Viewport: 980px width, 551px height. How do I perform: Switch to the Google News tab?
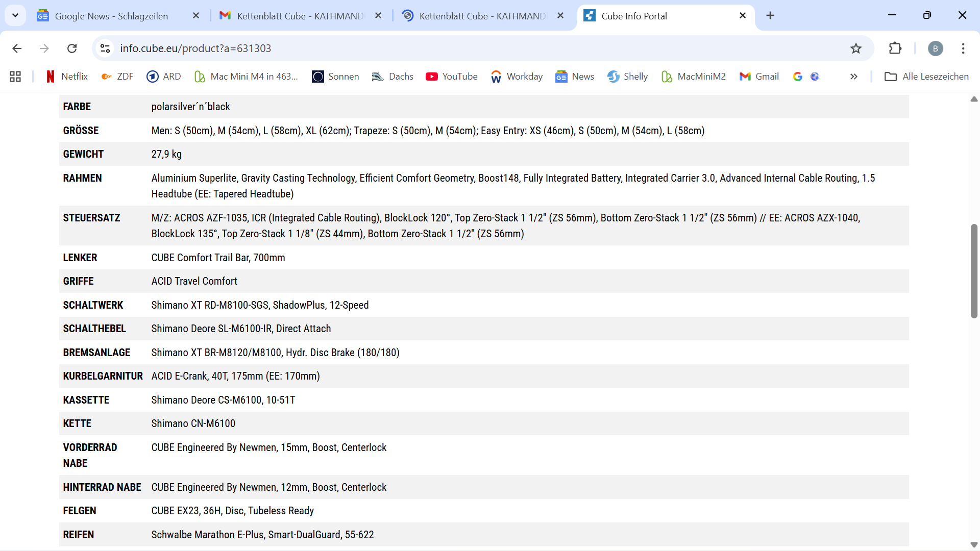coord(111,16)
